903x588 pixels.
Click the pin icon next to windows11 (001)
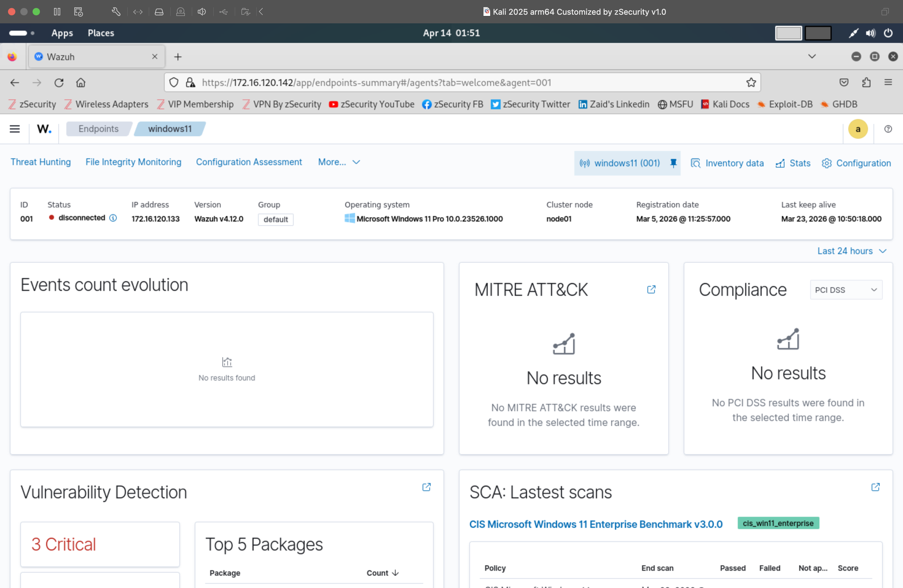tap(674, 163)
